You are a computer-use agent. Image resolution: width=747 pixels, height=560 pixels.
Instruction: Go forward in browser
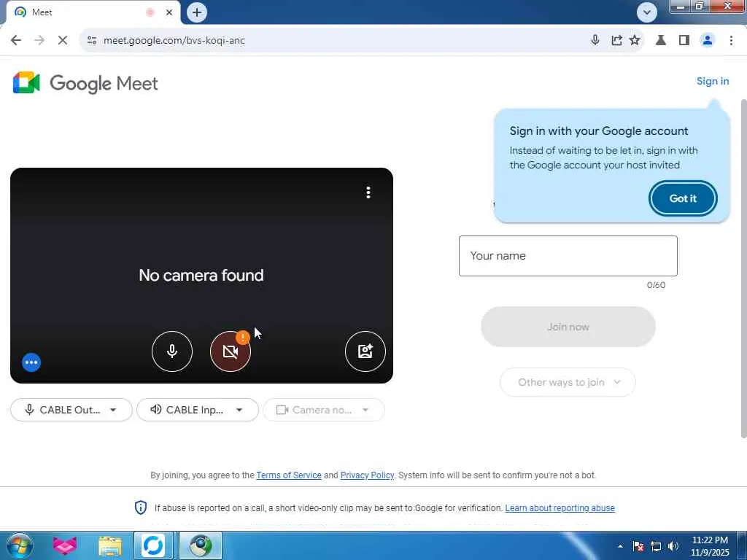(39, 40)
